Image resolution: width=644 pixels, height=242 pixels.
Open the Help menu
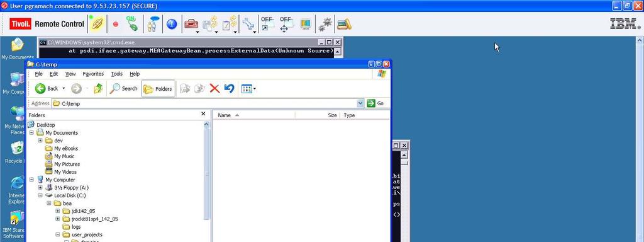(x=135, y=74)
